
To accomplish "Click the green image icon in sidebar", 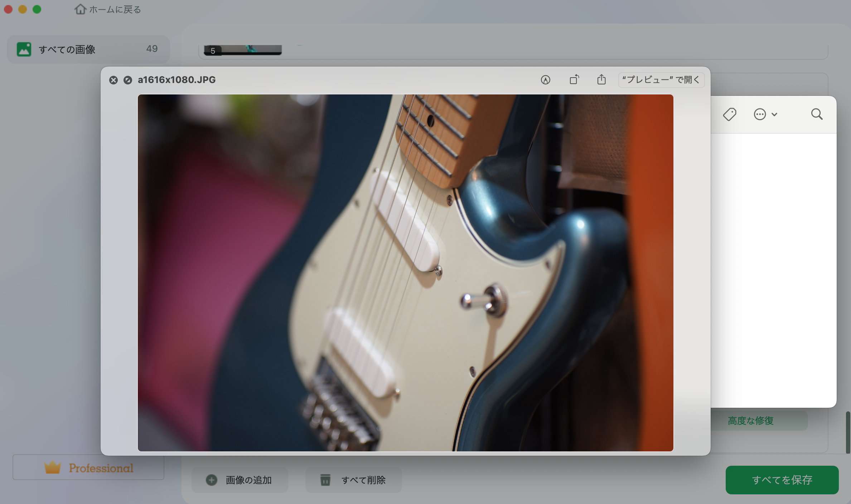I will pyautogui.click(x=24, y=49).
